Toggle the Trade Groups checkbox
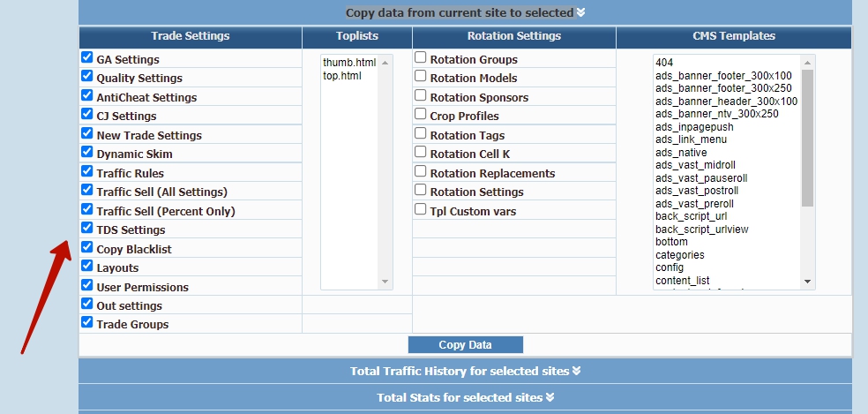868x414 pixels. [x=87, y=322]
